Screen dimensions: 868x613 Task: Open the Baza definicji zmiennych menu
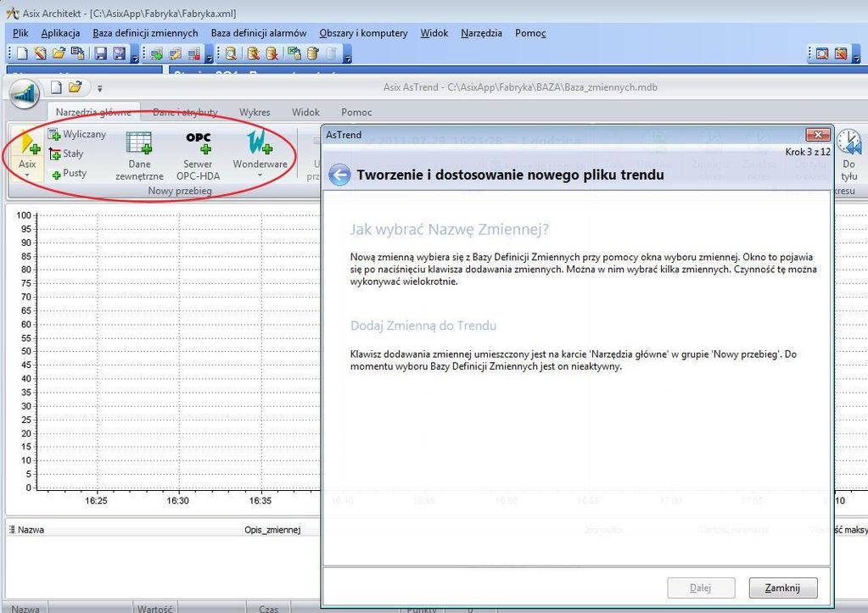click(146, 33)
